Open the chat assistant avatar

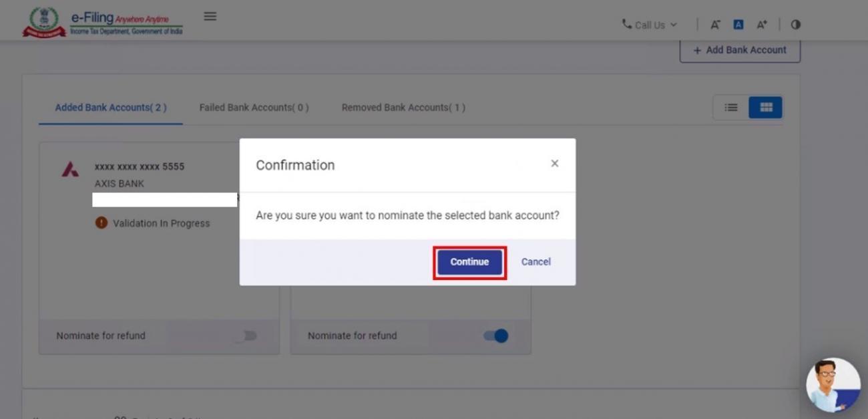833,384
